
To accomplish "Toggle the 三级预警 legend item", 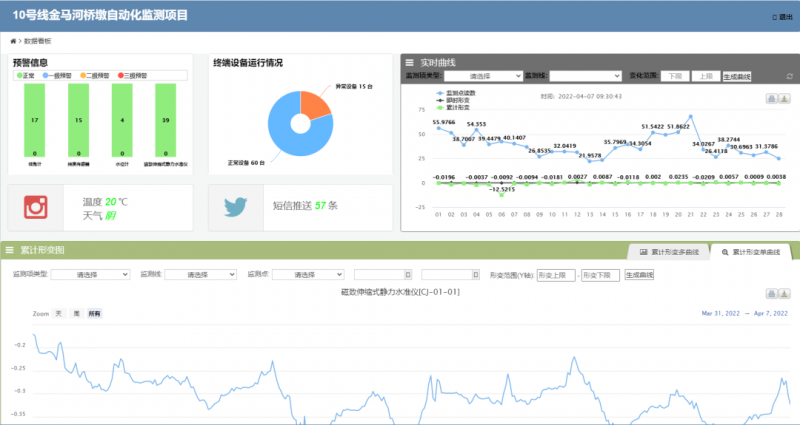I will pos(139,75).
